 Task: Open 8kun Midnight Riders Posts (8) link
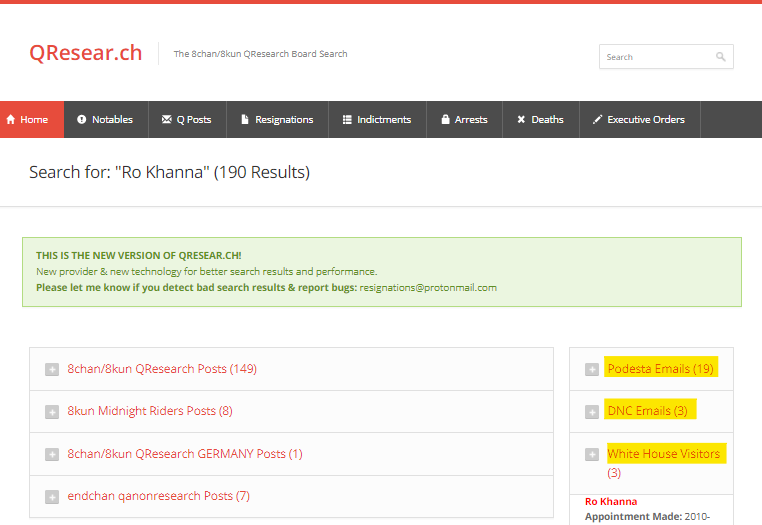(150, 411)
